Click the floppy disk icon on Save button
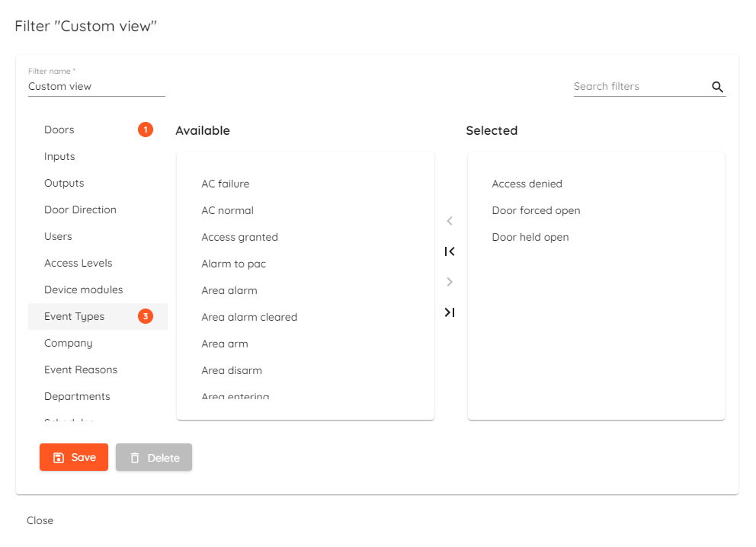The height and width of the screenshot is (547, 756). pyautogui.click(x=59, y=457)
